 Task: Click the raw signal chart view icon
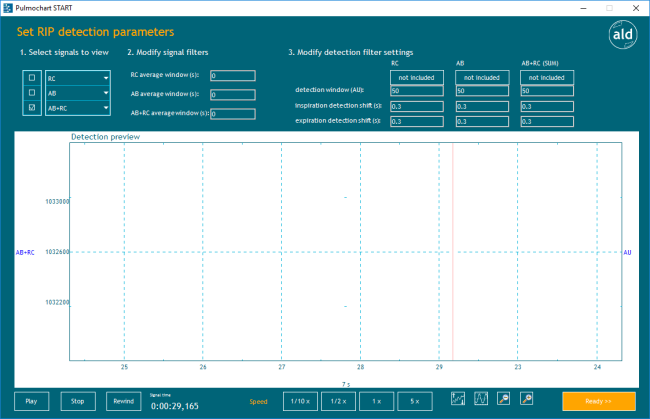[458, 398]
